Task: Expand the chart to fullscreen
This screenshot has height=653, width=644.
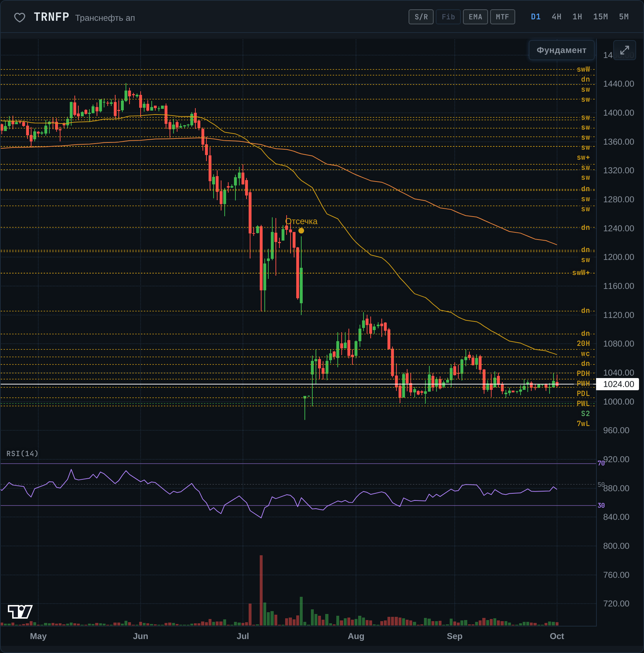Action: coord(624,50)
